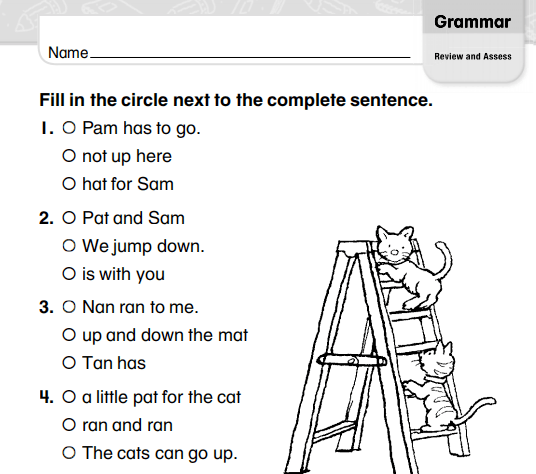Screen dimensions: 536x474
Task: Mark the circle beside 'ran and ran'
Action: (x=69, y=425)
